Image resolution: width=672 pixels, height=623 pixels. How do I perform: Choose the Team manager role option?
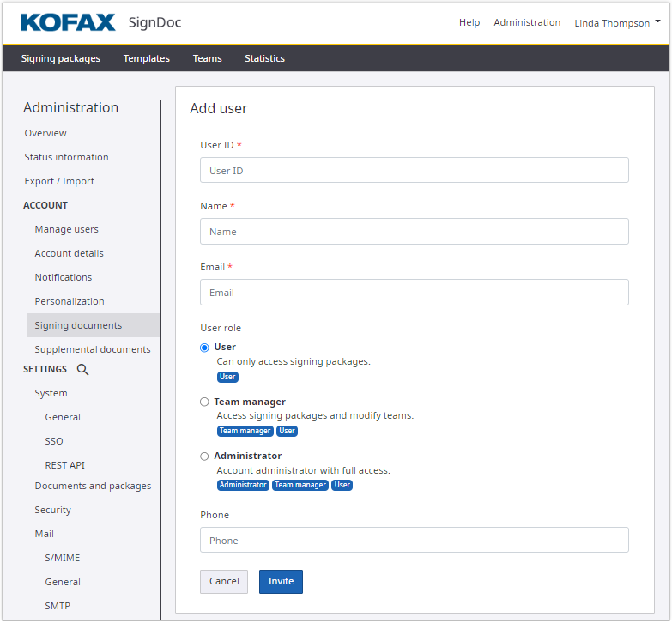point(204,402)
